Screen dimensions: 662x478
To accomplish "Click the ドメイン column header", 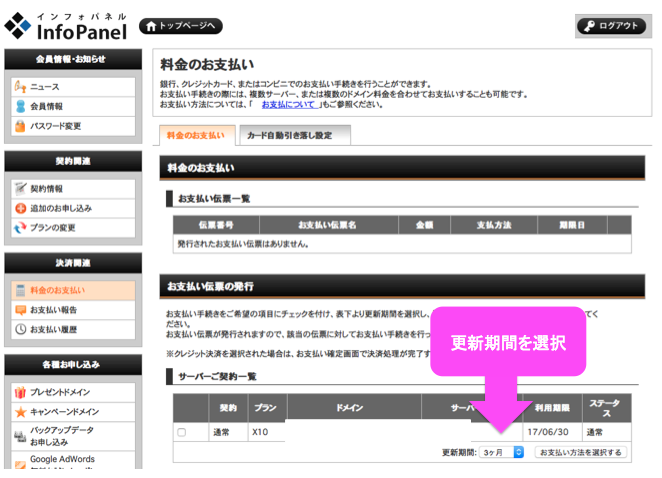I will [354, 408].
